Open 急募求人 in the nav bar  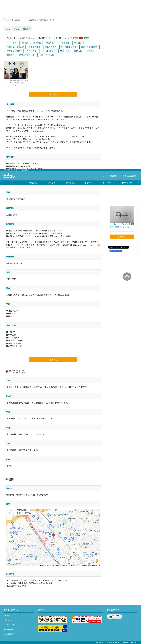(52, 183)
